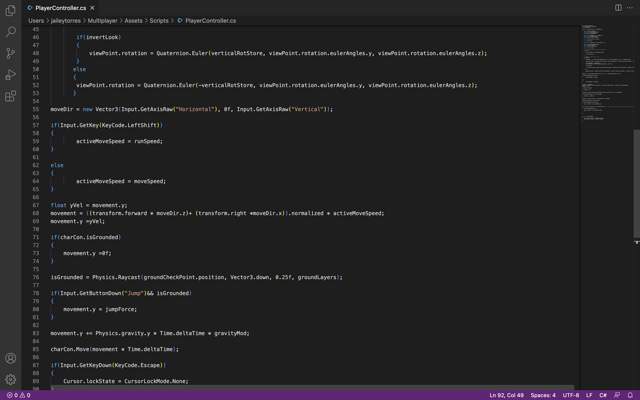Open the Run and Debug view
Screen dimensions: 640x400
pos(11,75)
